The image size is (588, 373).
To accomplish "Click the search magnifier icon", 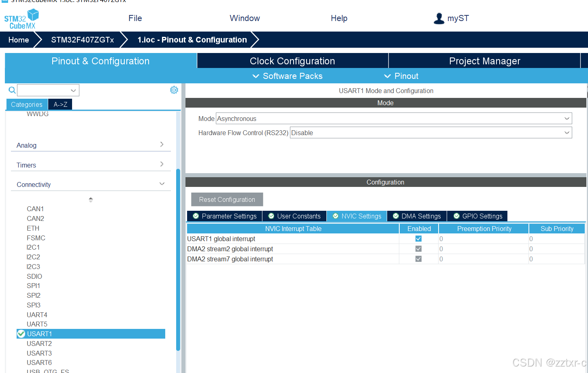I will 12,90.
